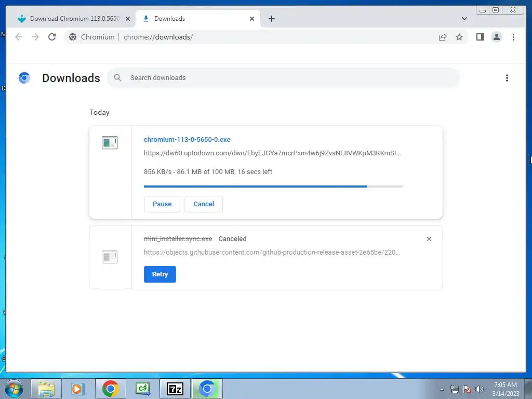Screen dimensions: 532x399
Task: Click the objects.githubusercontent.com source URL
Action: pyautogui.click(x=272, y=252)
